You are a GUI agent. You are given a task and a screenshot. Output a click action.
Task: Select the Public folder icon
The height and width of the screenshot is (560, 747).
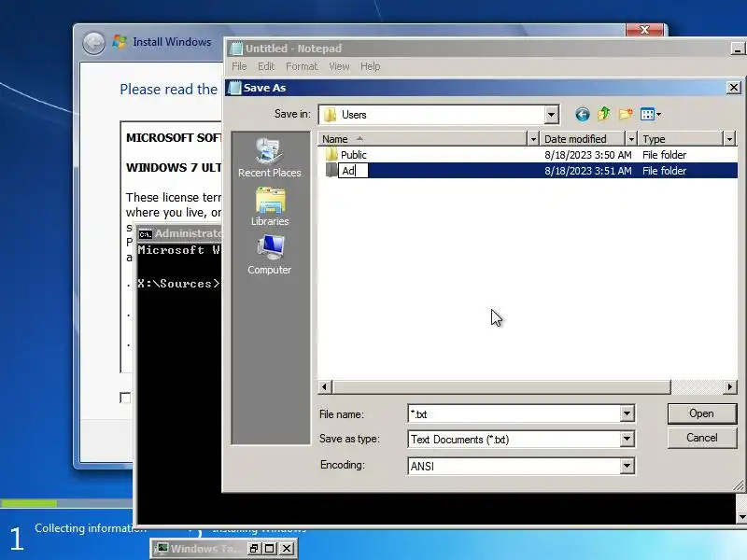click(331, 155)
